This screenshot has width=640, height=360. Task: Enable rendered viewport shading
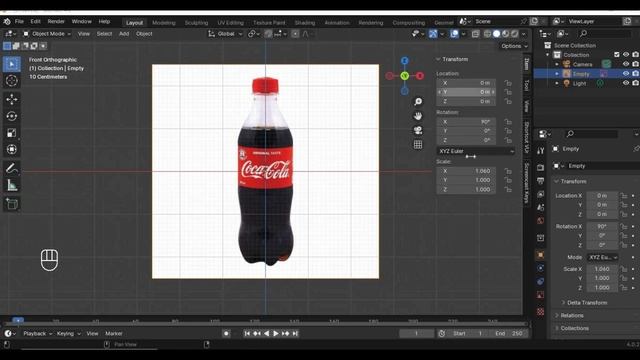(514, 34)
